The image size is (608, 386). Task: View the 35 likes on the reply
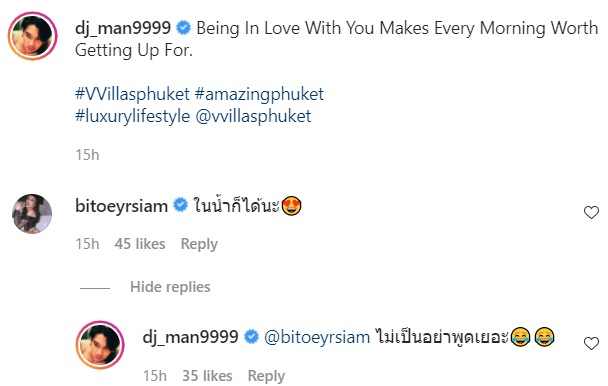pyautogui.click(x=207, y=376)
